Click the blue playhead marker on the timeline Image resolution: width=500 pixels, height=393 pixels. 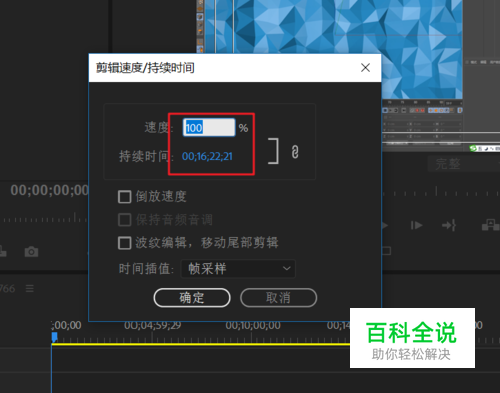[54, 337]
